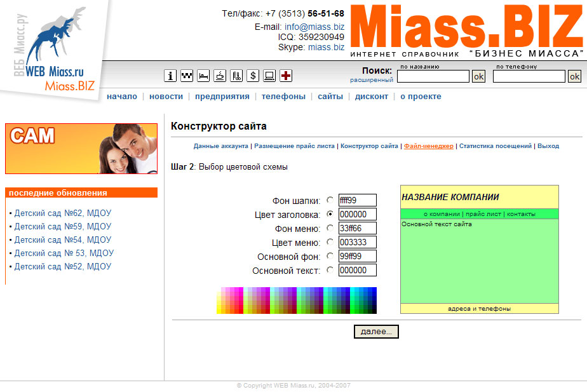Open Статистика посещений link
This screenshot has width=587, height=392.
[496, 146]
